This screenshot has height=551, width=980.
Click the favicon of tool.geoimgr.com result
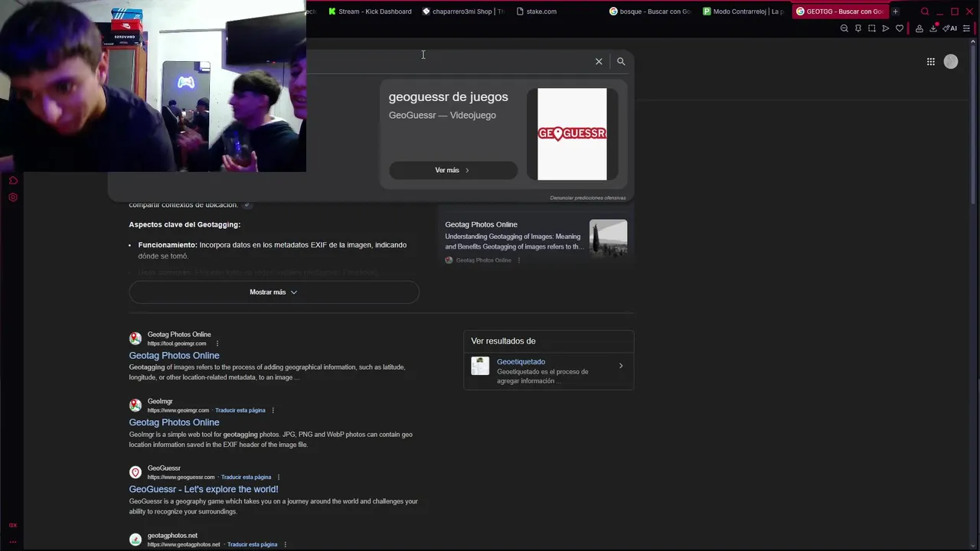136,338
